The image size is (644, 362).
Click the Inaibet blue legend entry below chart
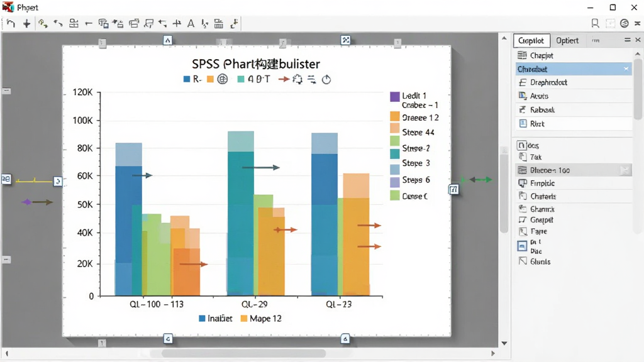(x=215, y=319)
